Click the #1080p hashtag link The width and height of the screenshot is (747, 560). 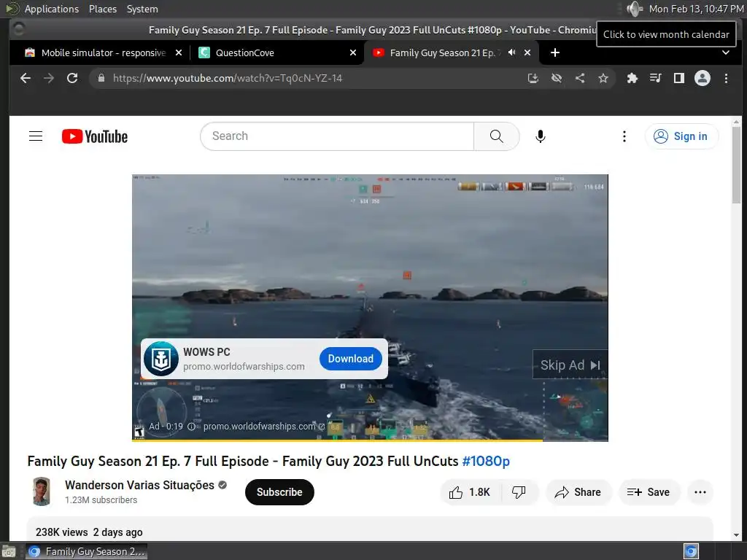(486, 461)
